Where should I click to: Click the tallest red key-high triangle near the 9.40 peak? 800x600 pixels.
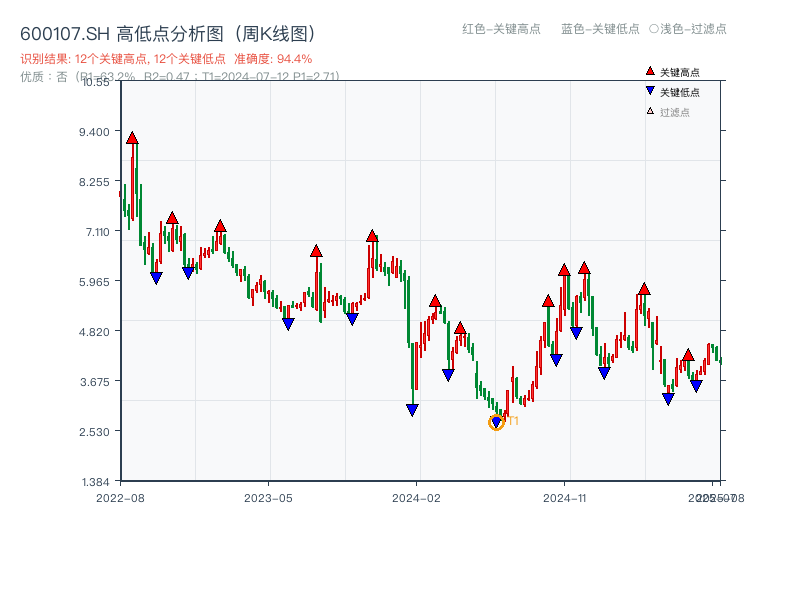coord(132,137)
